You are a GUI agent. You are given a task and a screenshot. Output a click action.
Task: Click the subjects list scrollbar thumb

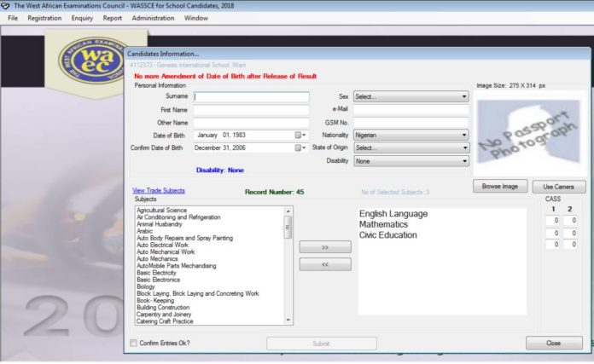pos(288,227)
